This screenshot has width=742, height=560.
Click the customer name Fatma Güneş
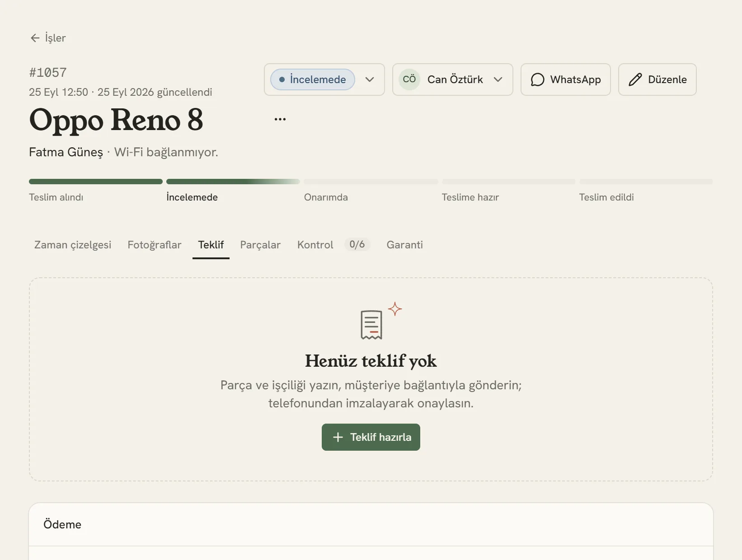[x=66, y=152]
